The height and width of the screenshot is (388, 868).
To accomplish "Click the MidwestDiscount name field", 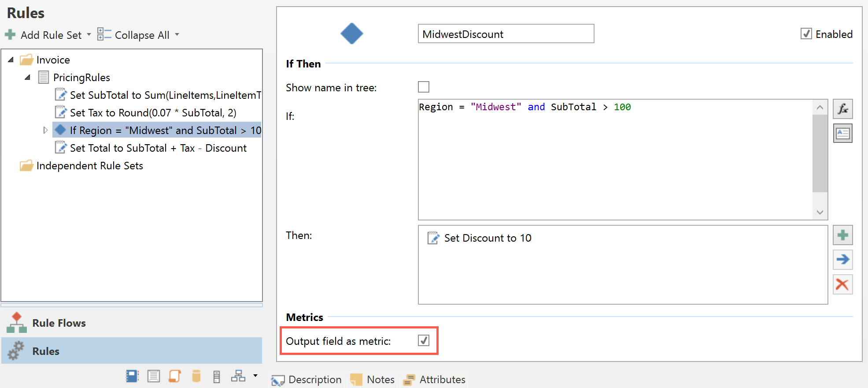I will tap(506, 34).
